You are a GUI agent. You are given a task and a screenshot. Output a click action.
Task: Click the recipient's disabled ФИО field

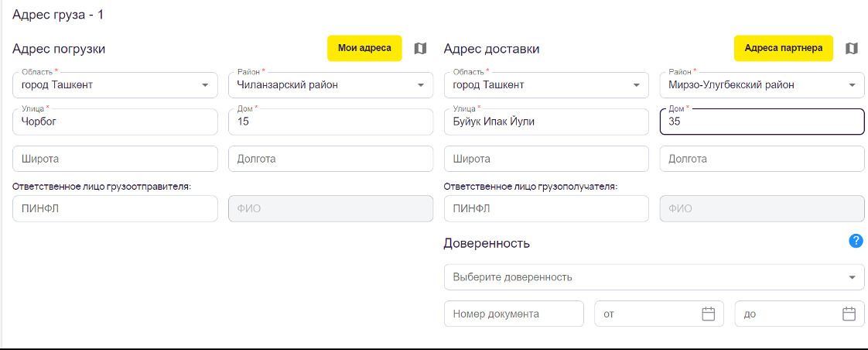762,209
